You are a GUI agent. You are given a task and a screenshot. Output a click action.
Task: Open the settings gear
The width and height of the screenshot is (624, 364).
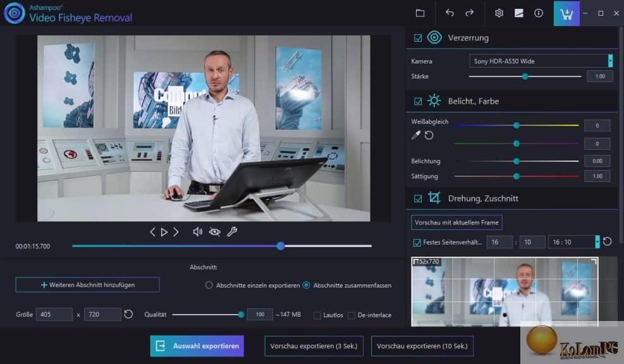(x=499, y=13)
